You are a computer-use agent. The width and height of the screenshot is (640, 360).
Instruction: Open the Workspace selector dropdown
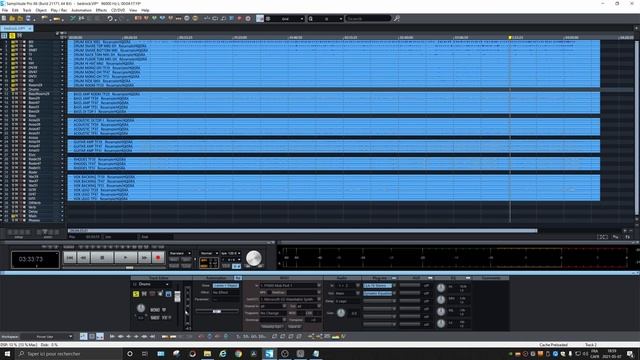pos(47,337)
